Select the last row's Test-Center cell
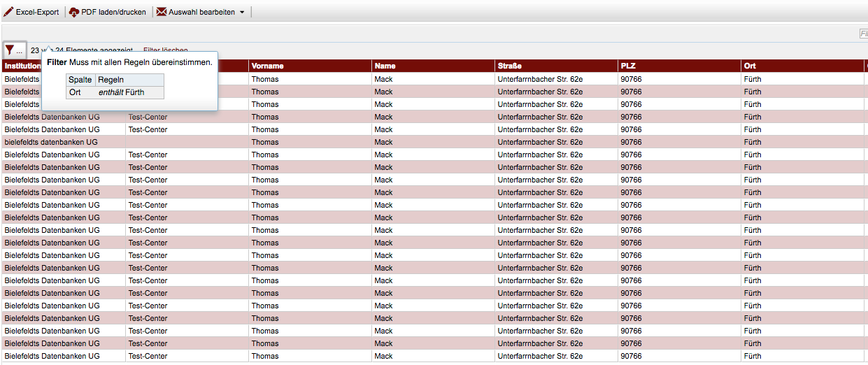Viewport: 868px width, 365px height. [148, 356]
